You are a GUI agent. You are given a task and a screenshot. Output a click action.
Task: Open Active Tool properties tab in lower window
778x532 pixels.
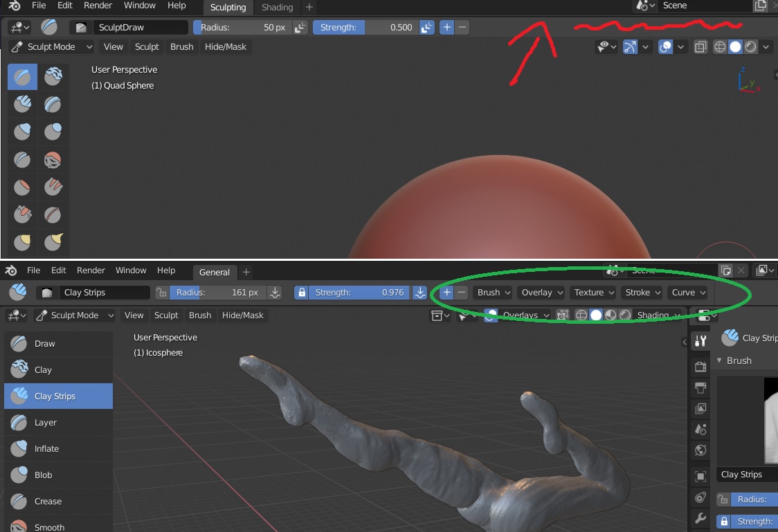tap(700, 340)
